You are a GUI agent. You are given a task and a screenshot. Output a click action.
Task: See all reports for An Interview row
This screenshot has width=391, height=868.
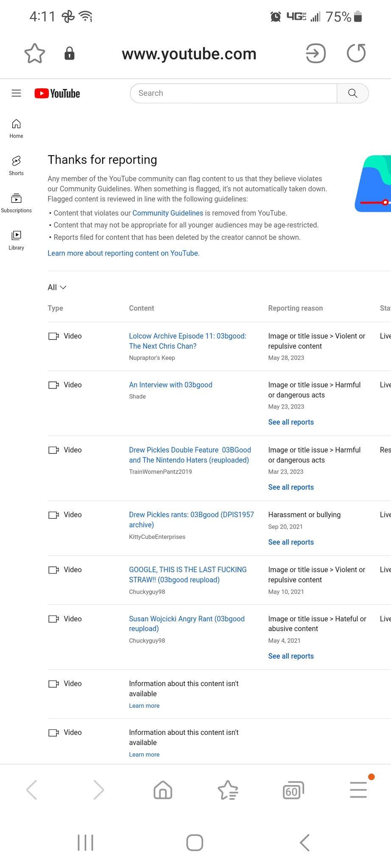coord(291,422)
